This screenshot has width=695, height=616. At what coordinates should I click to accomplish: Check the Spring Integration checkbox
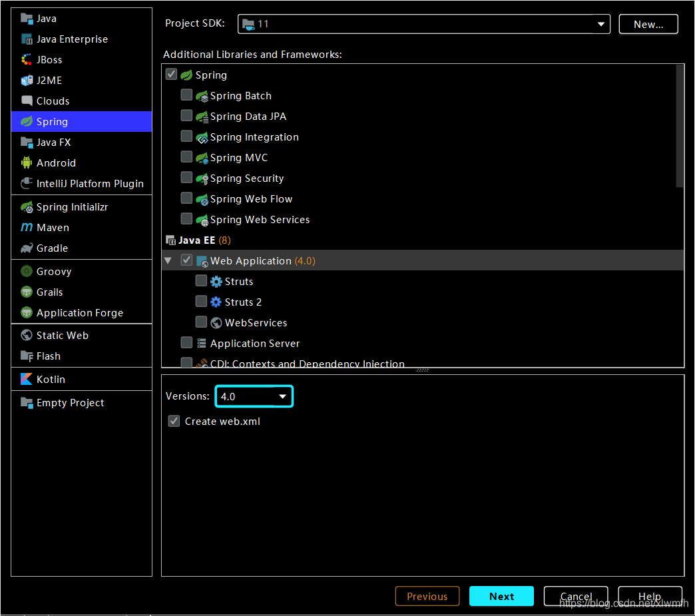pyautogui.click(x=186, y=136)
